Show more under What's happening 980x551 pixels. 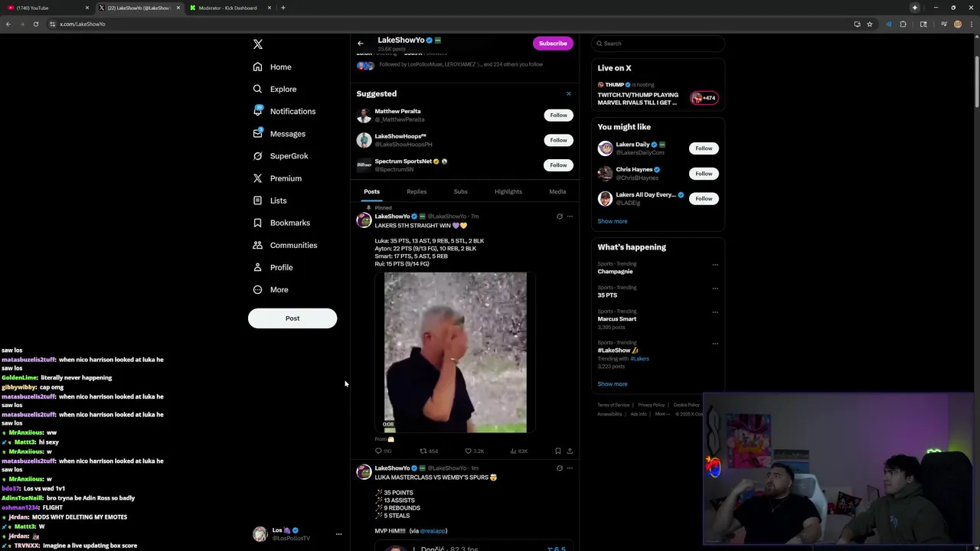[x=612, y=384]
